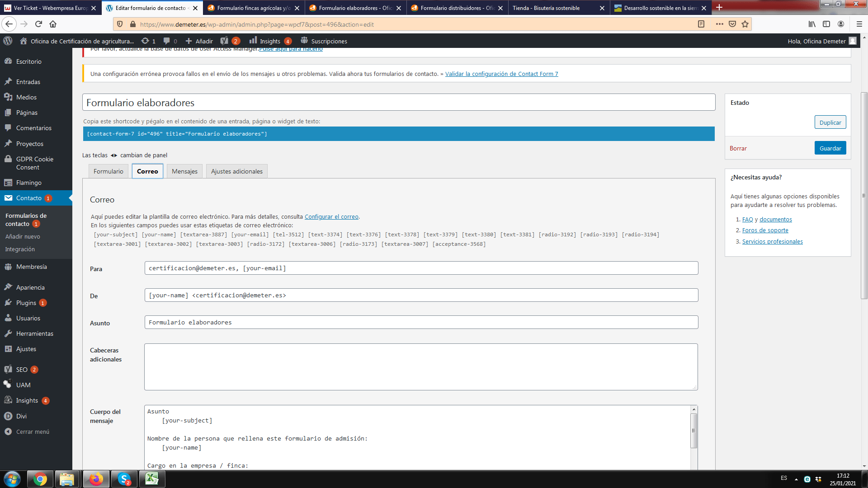868x488 pixels.
Task: Close the Formulario elaboradores browser tab
Action: click(x=399, y=8)
